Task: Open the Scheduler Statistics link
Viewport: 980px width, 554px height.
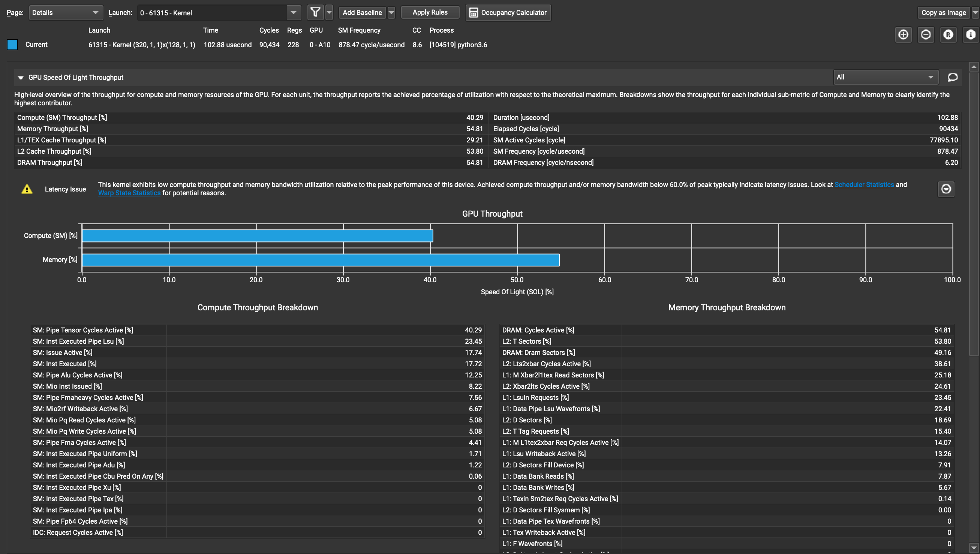Action: click(864, 184)
